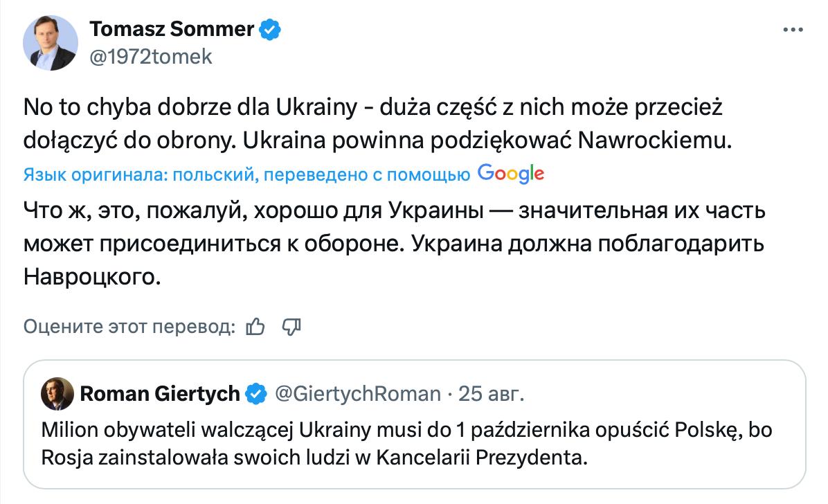Click Tomasz Sommer's verified badge

270,30
